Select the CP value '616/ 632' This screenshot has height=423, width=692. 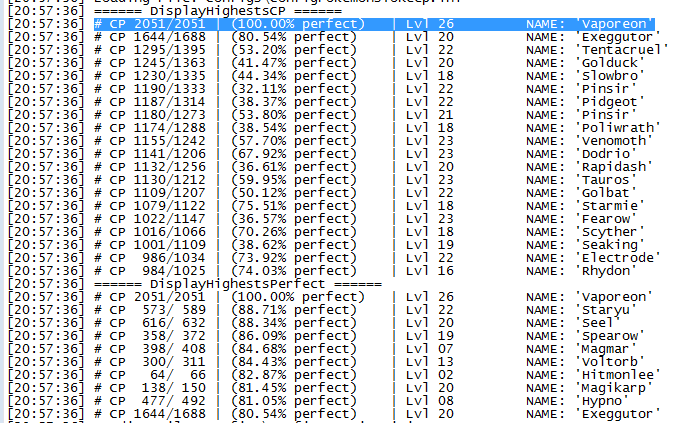(173, 323)
